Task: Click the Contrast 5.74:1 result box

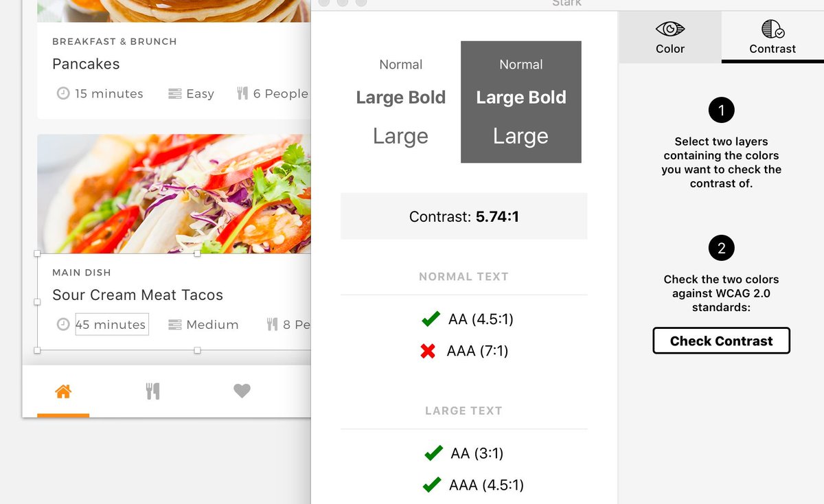Action: [x=463, y=217]
